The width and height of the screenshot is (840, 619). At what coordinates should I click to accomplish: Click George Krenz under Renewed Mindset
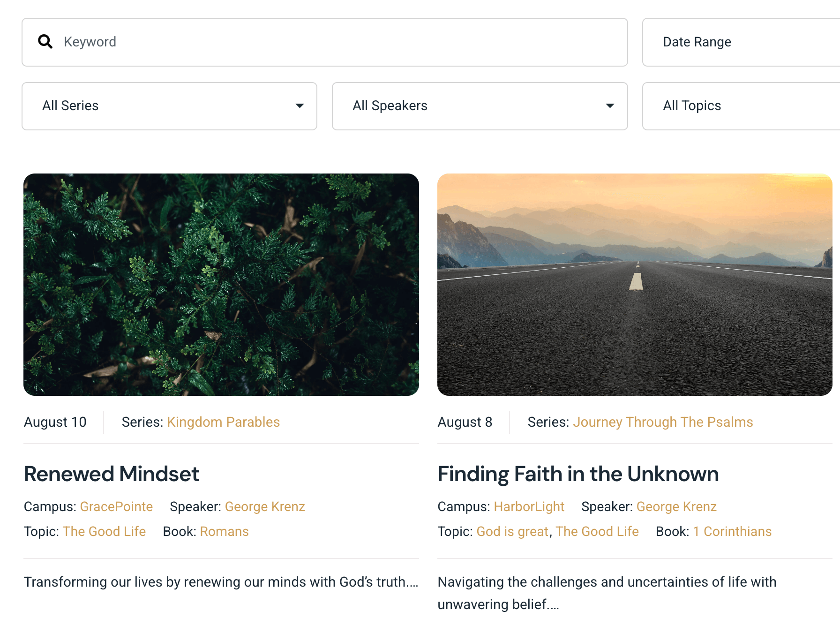[265, 506]
